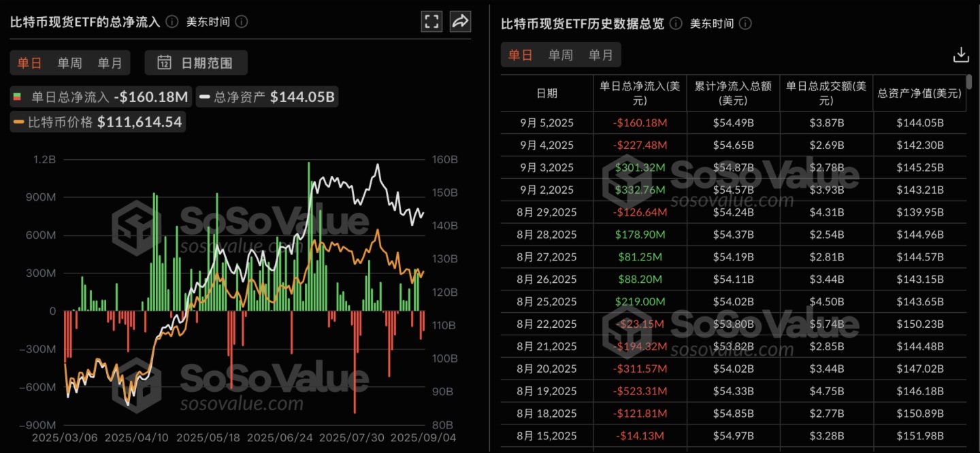Click info icon beside 比特币现货ETF的总净流入 title
980x453 pixels.
tap(172, 22)
